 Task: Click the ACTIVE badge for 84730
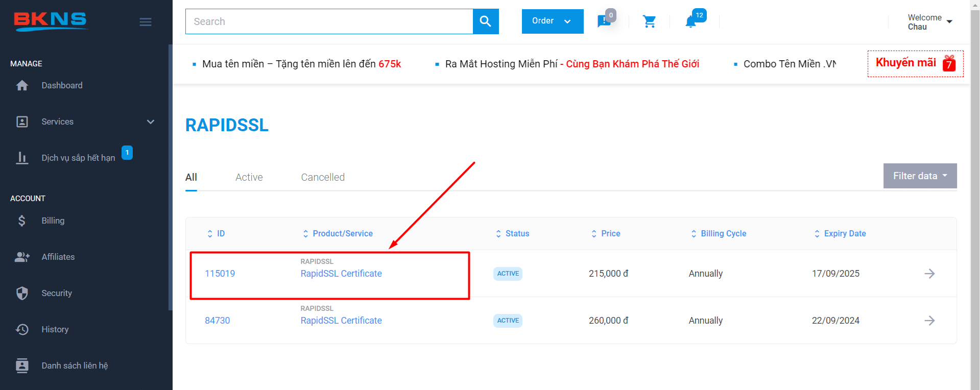pyautogui.click(x=508, y=321)
